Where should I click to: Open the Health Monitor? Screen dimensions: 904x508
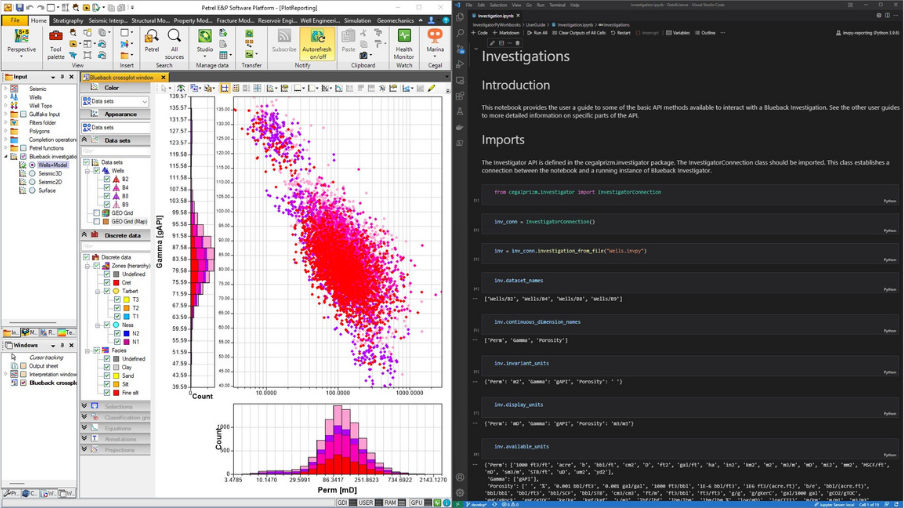[404, 44]
